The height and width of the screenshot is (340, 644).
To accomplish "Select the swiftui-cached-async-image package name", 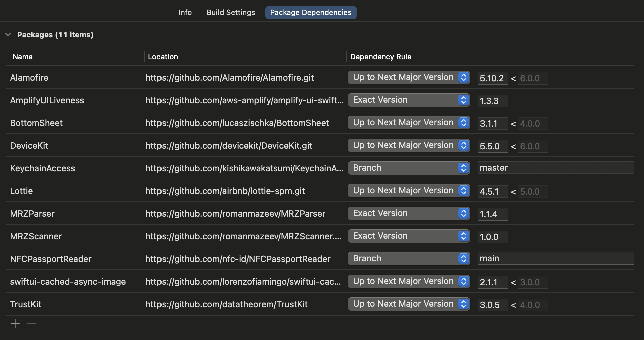I will pyautogui.click(x=68, y=282).
